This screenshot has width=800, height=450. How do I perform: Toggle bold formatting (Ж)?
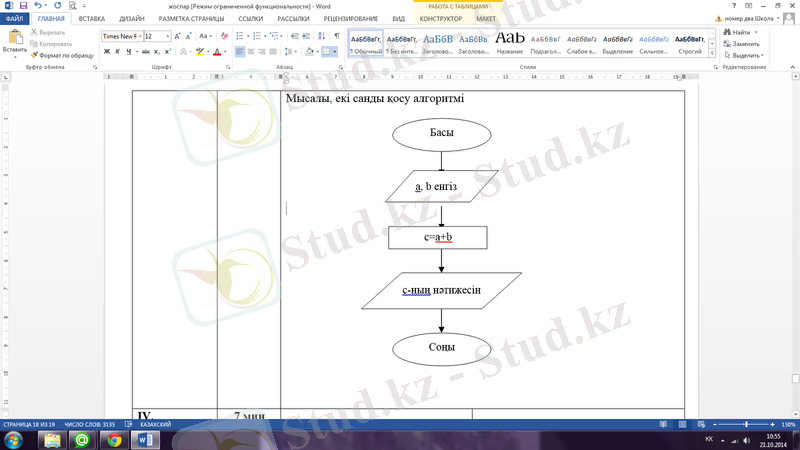point(107,52)
